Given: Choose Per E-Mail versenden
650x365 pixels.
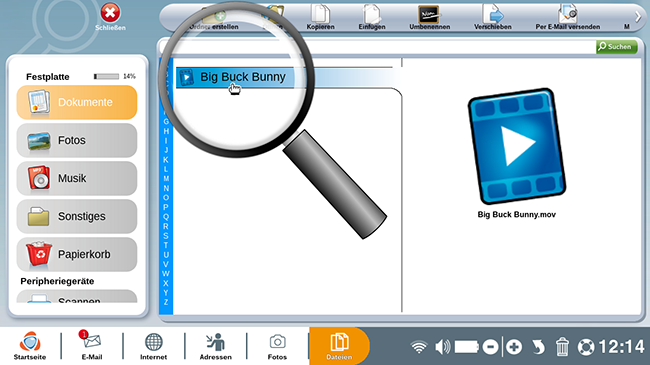Looking at the screenshot, I should [x=568, y=17].
